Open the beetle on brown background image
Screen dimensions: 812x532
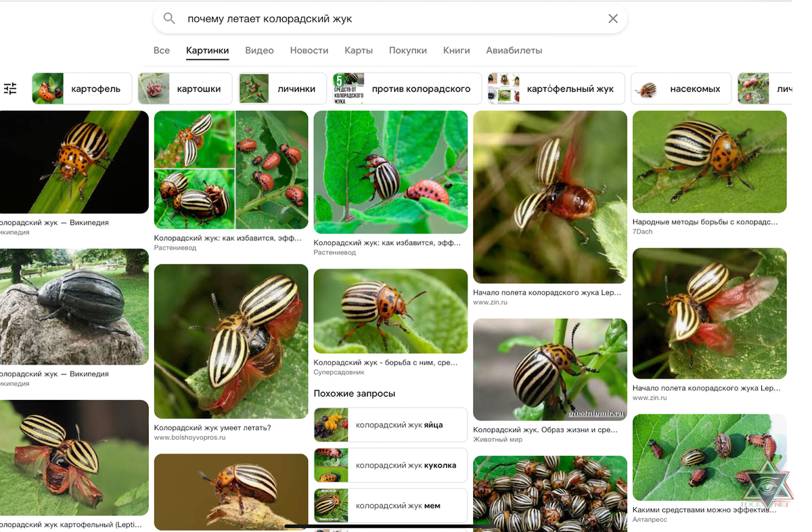[x=231, y=492]
